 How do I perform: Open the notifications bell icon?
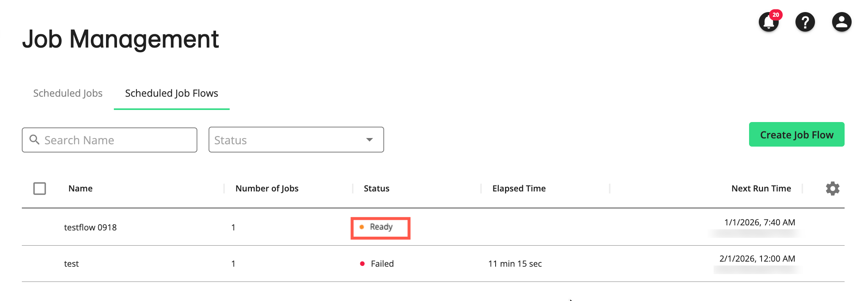coord(768,23)
